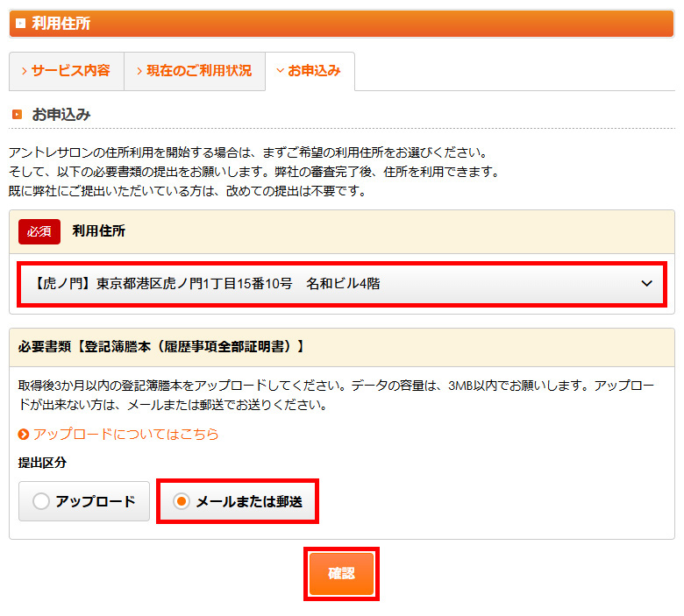Screen dimensions: 684x616
Task: Expand the dropdown using its chevron arrow
Action: point(646,283)
